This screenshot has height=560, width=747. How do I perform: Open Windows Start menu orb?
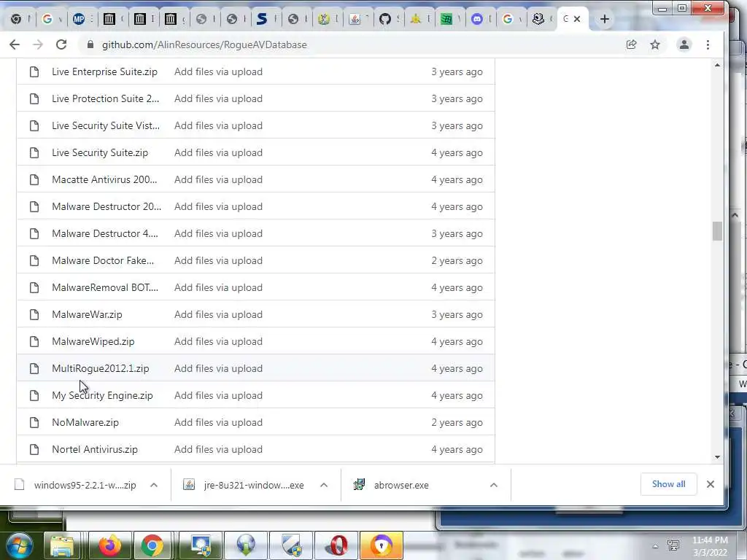(x=18, y=545)
